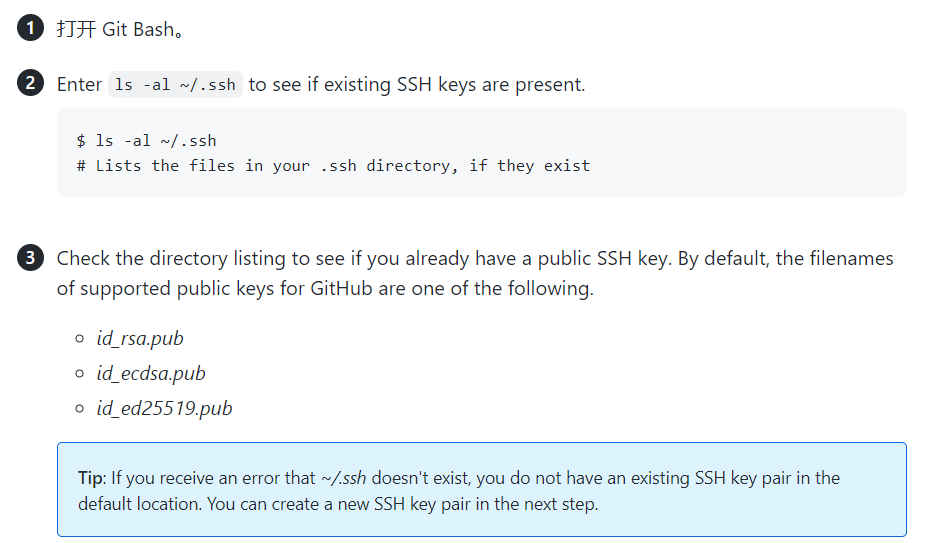Click the id_ecdsa.pub filename
Viewport: 928px width, 543px height.
[x=151, y=373]
